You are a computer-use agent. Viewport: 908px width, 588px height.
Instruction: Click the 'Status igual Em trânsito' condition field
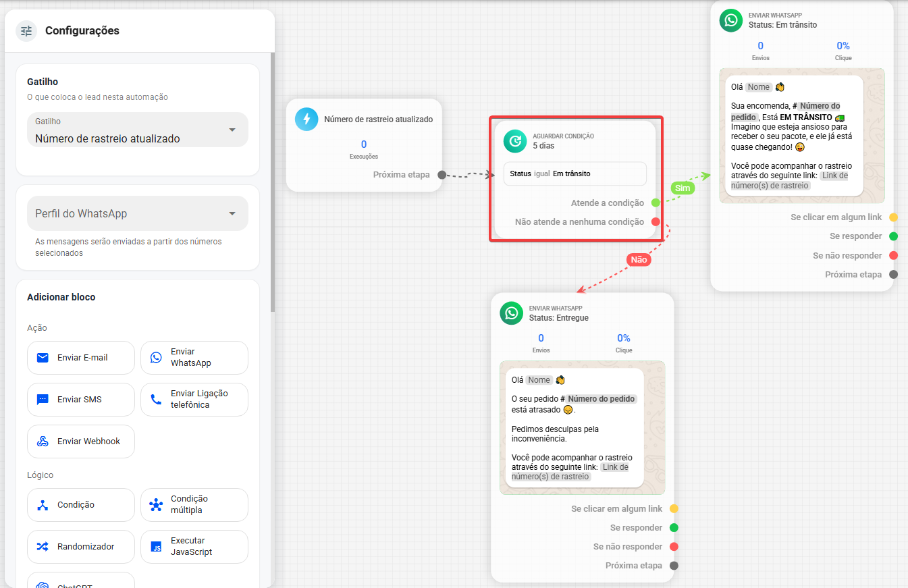click(x=575, y=173)
